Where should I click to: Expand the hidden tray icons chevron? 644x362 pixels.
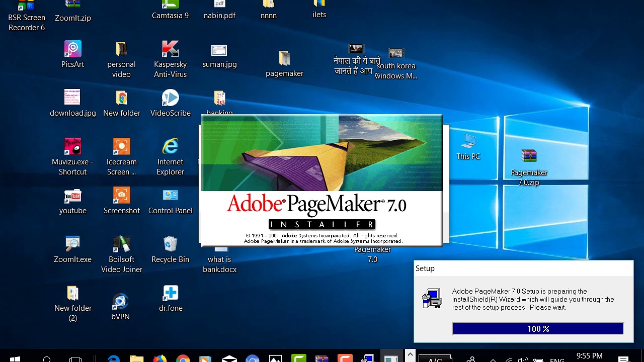pyautogui.click(x=411, y=355)
